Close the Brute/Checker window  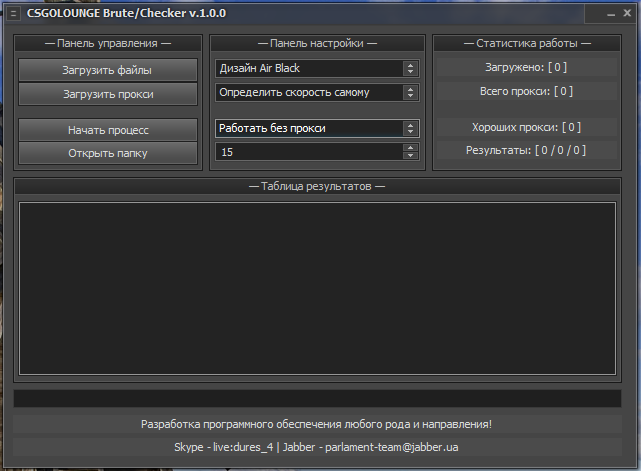click(627, 13)
